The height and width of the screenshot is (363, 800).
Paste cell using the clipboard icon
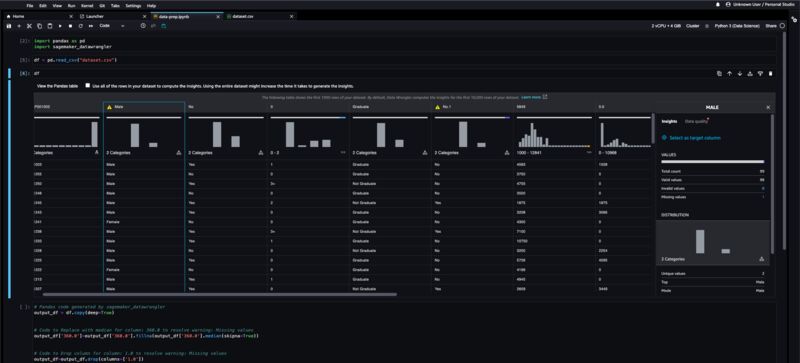49,26
